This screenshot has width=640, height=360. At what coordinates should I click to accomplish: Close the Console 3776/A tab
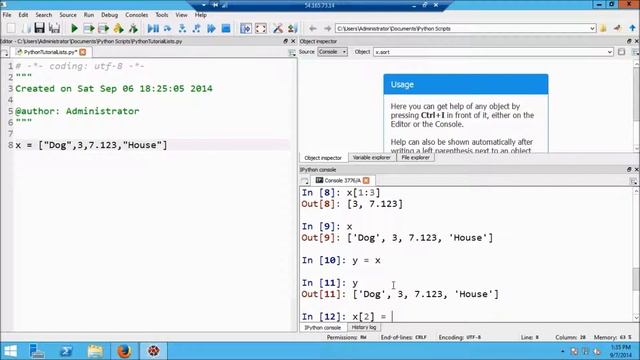point(366,180)
